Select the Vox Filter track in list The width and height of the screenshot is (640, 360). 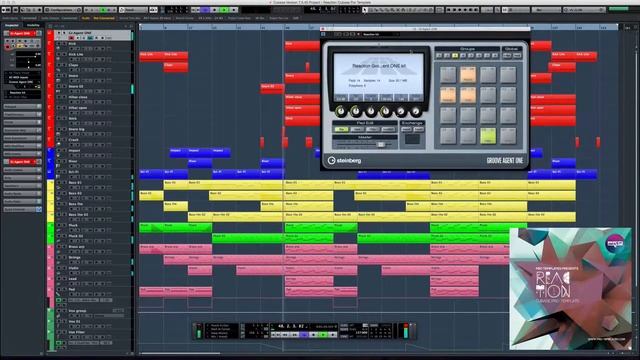coord(76,332)
